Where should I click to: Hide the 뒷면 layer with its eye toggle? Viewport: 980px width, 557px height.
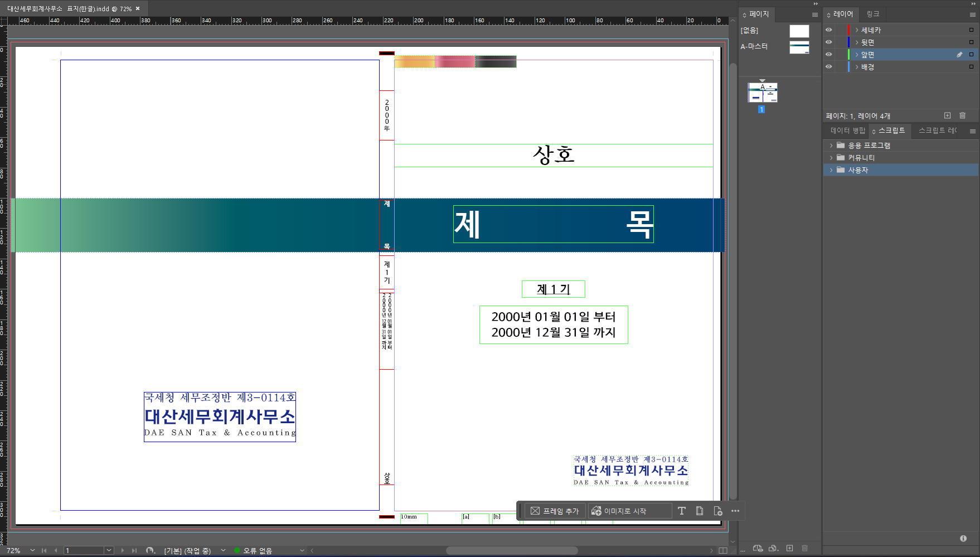point(829,42)
